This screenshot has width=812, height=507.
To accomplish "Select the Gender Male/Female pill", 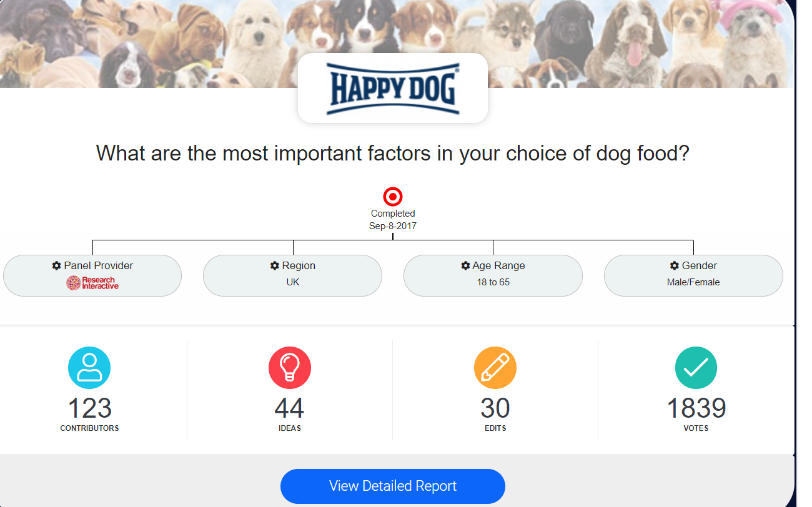I will [693, 275].
